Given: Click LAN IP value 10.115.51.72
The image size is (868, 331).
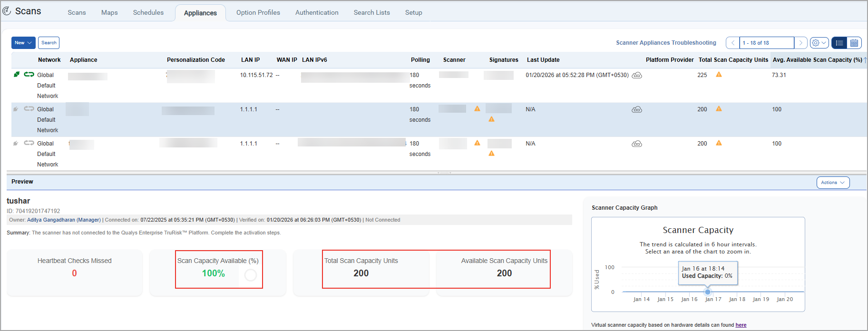Looking at the screenshot, I should coord(256,75).
